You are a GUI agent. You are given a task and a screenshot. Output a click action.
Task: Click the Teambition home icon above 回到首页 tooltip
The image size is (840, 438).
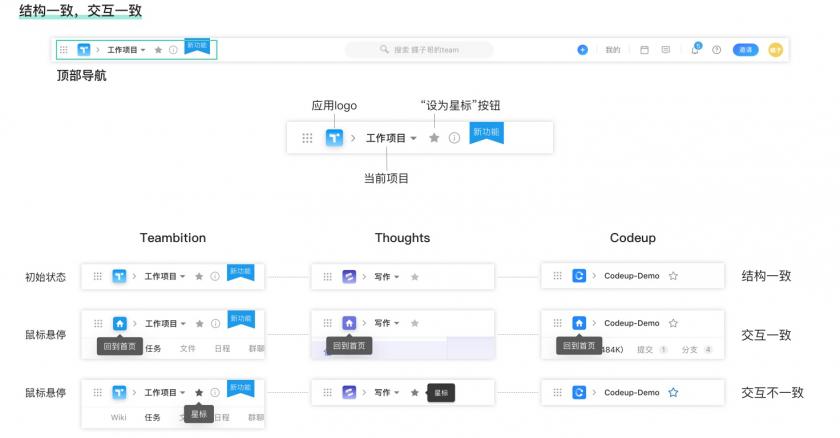click(119, 323)
